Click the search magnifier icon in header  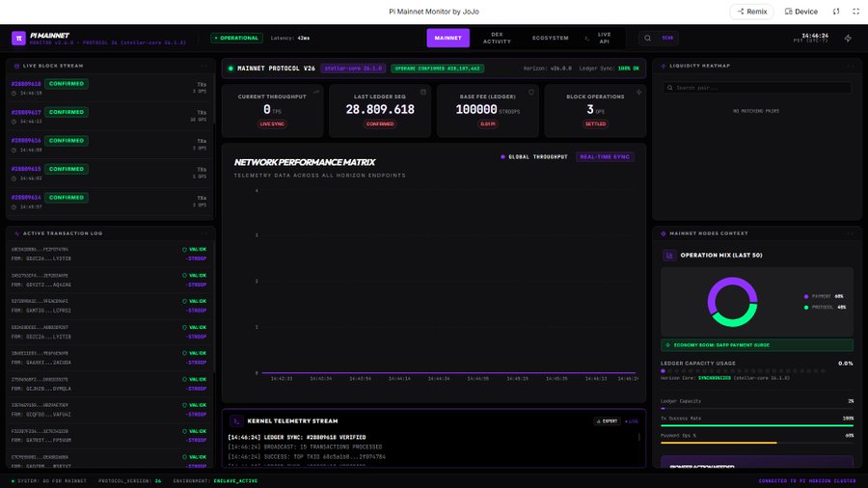[647, 39]
